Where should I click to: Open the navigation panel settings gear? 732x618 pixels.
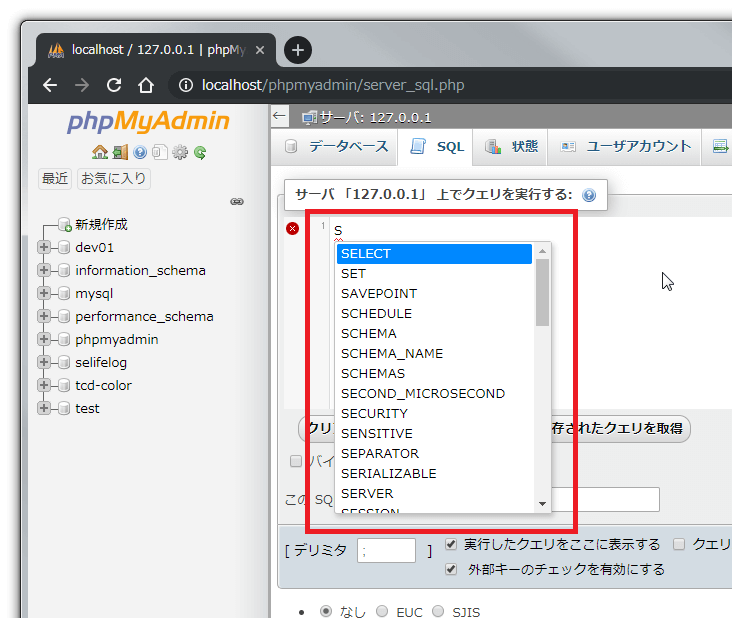coord(180,152)
